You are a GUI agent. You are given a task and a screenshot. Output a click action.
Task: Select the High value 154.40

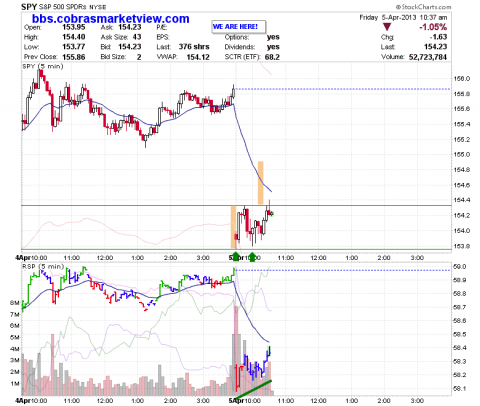click(x=74, y=37)
